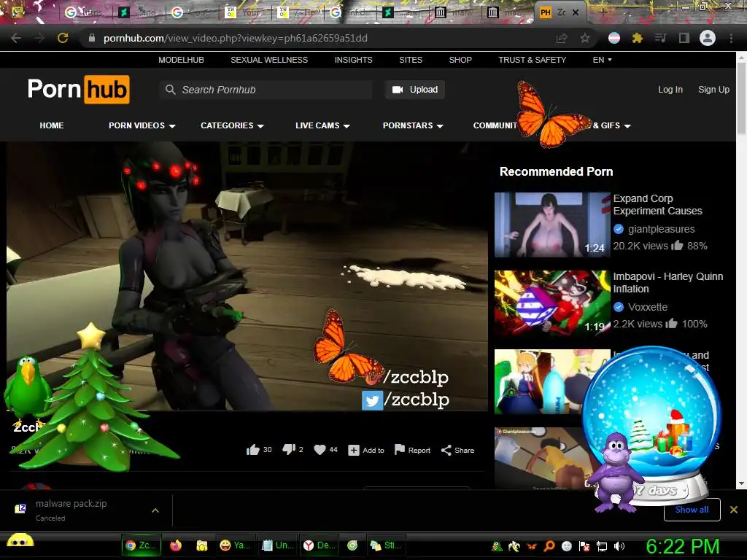View site information via the padlock icon

tap(92, 38)
